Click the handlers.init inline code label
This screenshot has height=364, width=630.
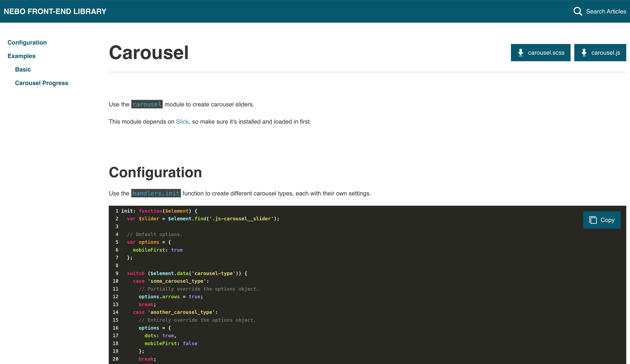tap(156, 193)
